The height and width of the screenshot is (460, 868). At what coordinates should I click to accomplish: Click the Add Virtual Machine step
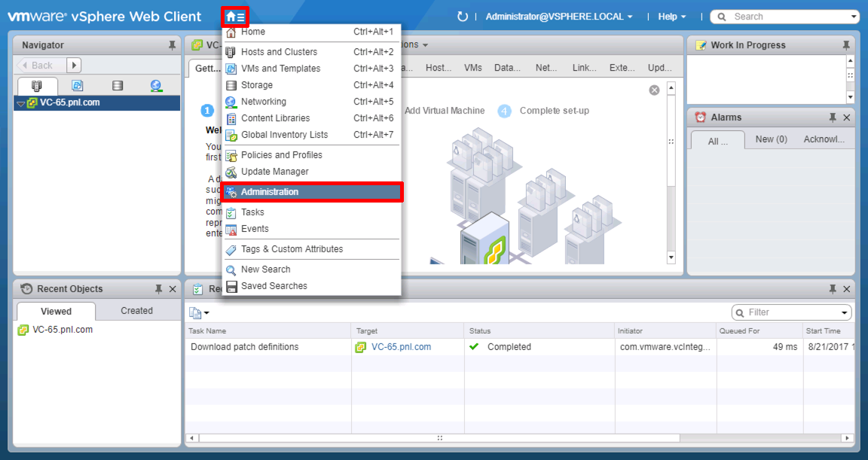[445, 111]
